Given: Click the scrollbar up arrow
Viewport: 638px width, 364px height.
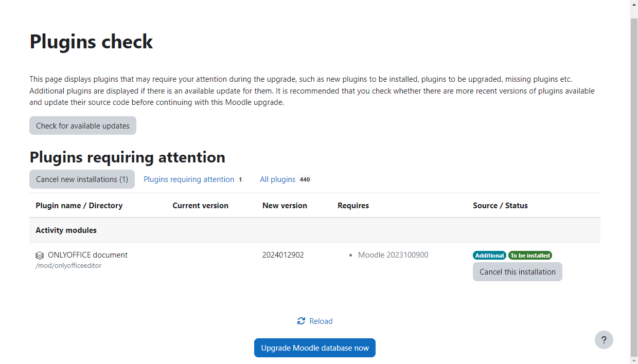Looking at the screenshot, I should coord(634,4).
